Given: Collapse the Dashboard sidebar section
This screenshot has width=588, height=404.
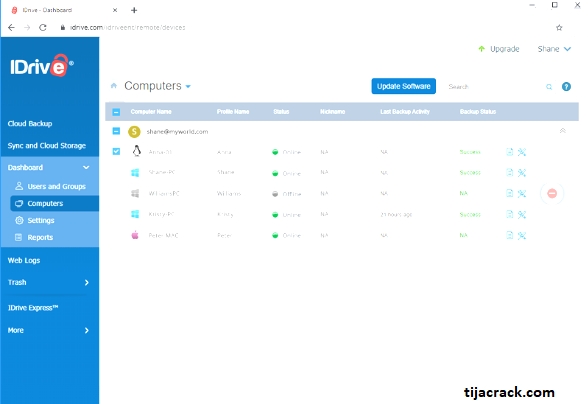Looking at the screenshot, I should coord(86,167).
